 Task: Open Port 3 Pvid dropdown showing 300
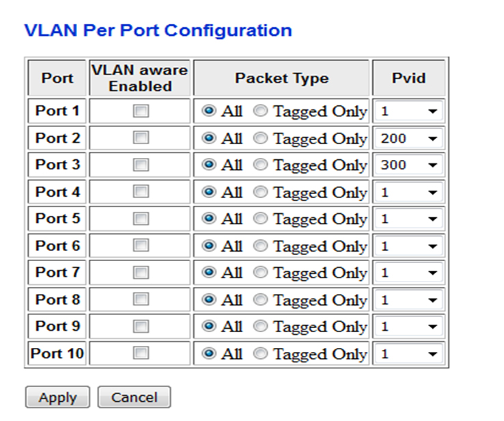408,165
